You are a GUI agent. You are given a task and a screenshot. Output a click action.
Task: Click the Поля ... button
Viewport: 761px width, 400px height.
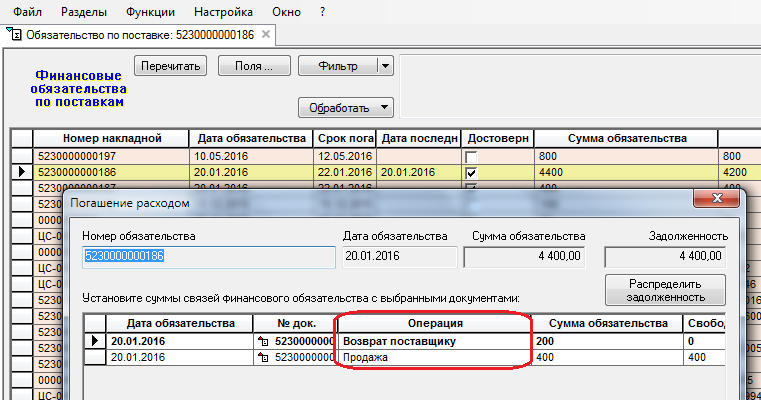coord(254,66)
